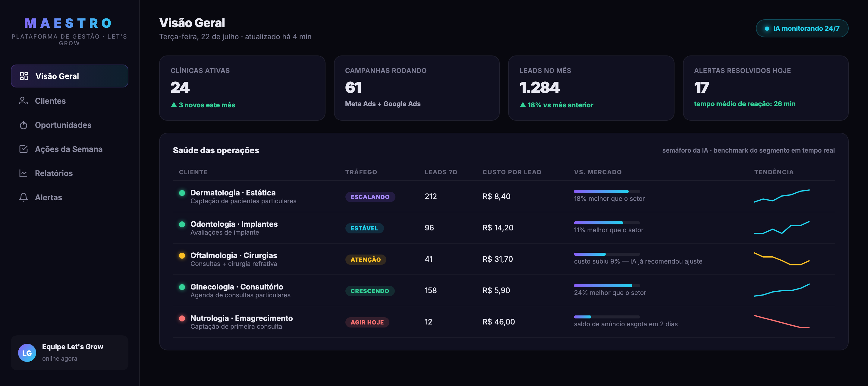
Task: Click the Nutrologia market benchmark bar
Action: click(606, 317)
